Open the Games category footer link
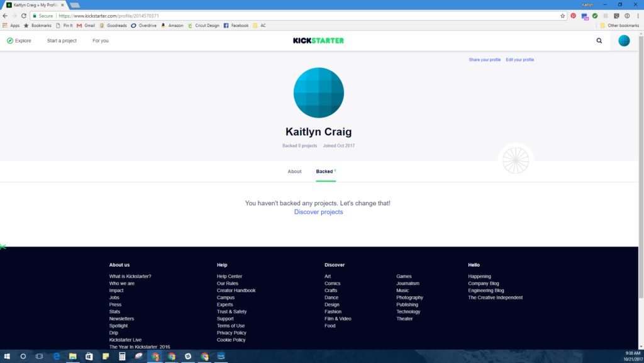 [404, 276]
